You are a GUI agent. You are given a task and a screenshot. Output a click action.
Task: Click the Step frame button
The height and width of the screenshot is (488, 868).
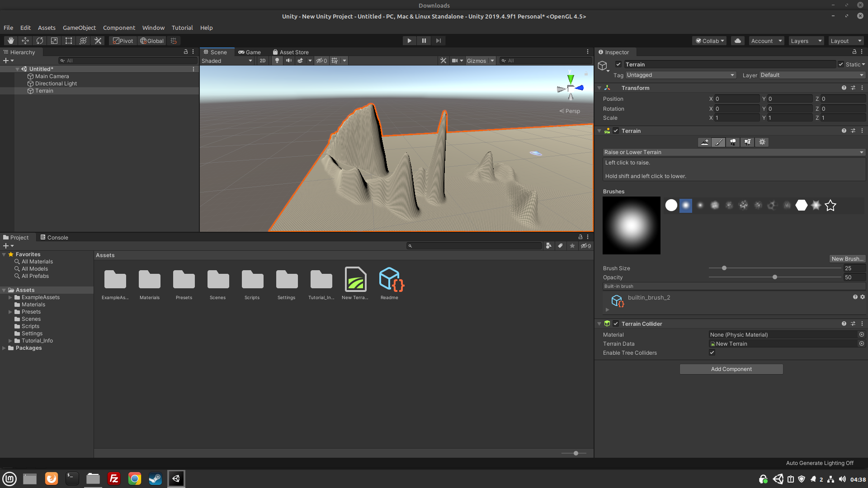point(439,41)
